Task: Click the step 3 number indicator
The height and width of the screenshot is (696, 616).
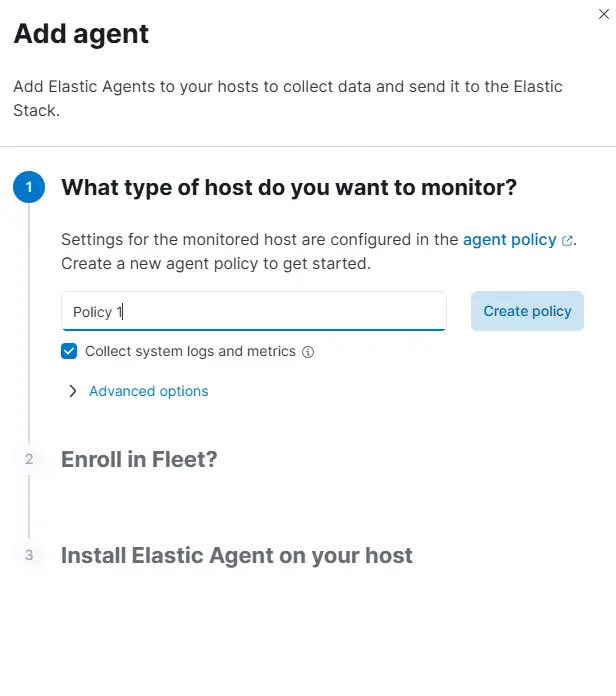Action: [29, 555]
